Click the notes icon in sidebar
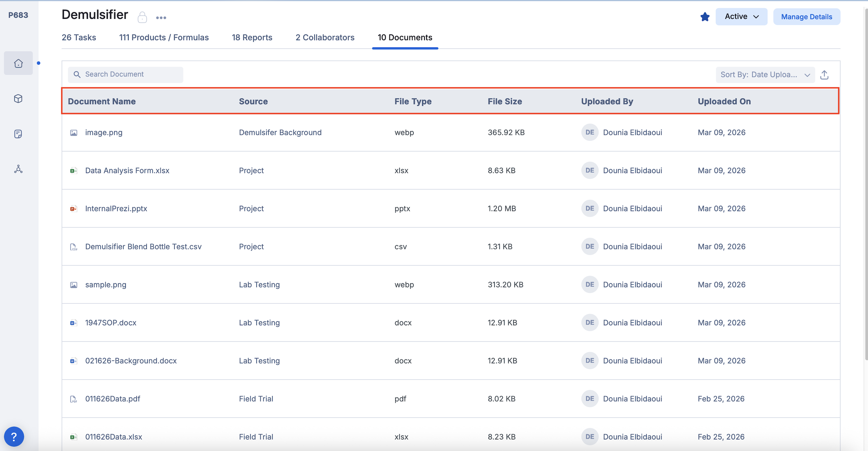The height and width of the screenshot is (451, 868). (x=18, y=134)
